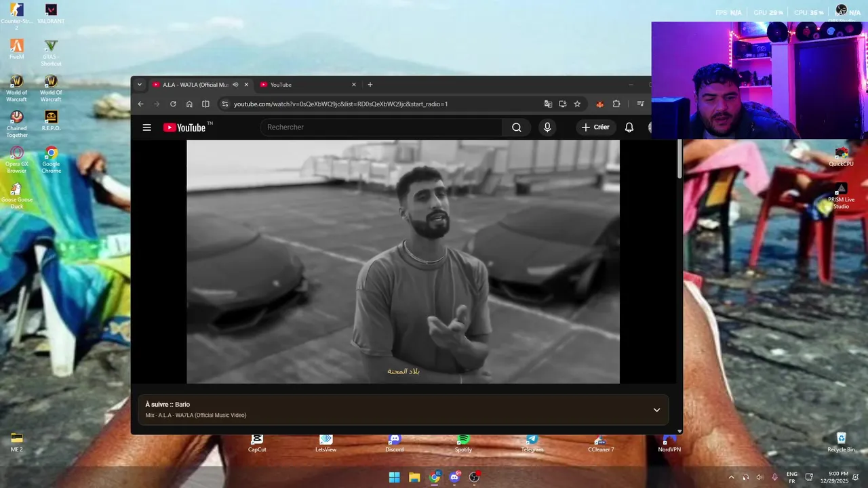Select the LetsView desktop icon
The image size is (868, 488).
[x=325, y=443]
